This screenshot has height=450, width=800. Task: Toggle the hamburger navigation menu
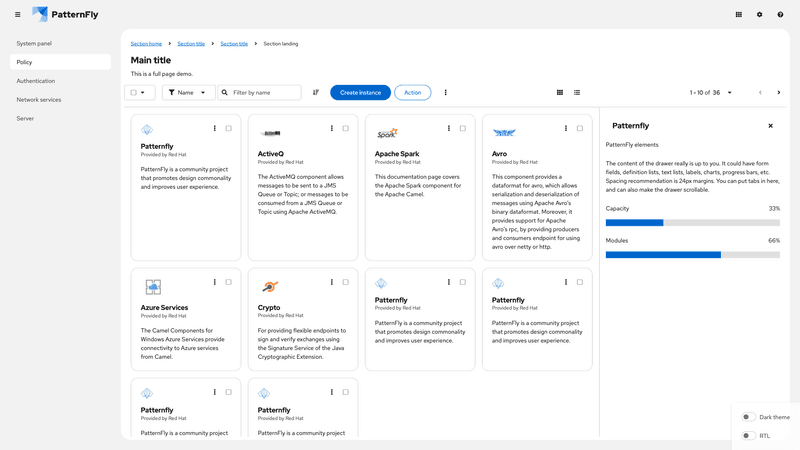point(18,15)
